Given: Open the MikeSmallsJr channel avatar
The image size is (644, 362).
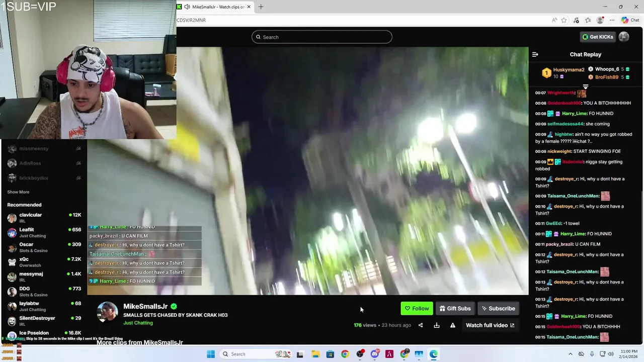Looking at the screenshot, I should (107, 313).
